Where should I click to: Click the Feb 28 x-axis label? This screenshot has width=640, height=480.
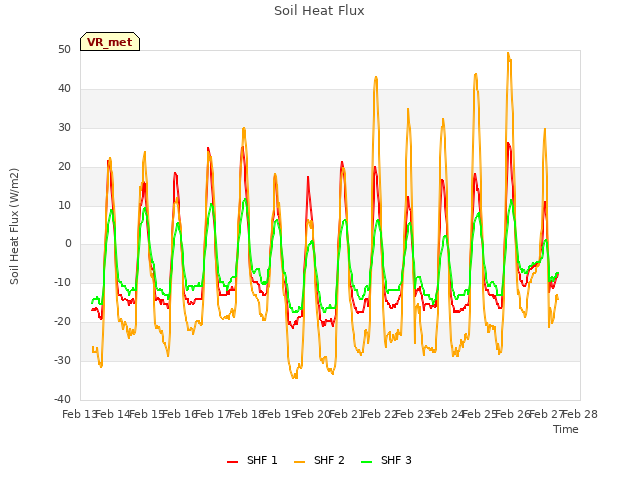(580, 414)
